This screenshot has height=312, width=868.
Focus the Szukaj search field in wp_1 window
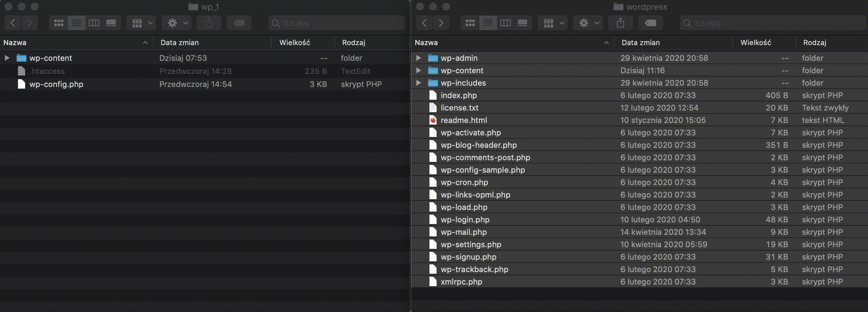337,23
